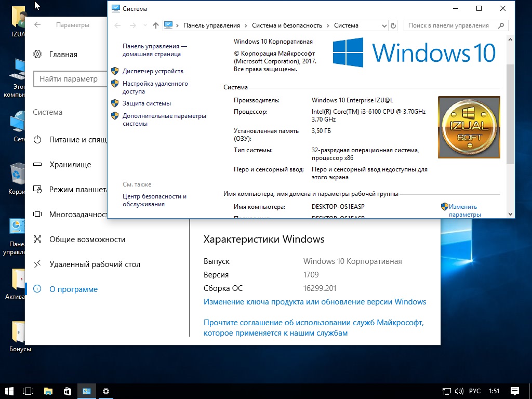Open Microsoft services agreement link
532x399 pixels.
(313, 328)
